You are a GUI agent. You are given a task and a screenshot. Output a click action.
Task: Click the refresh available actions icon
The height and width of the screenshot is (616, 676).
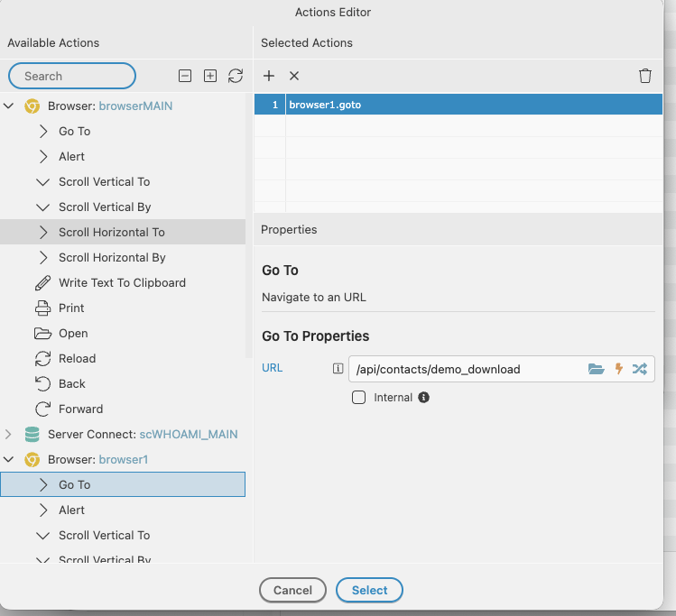236,77
